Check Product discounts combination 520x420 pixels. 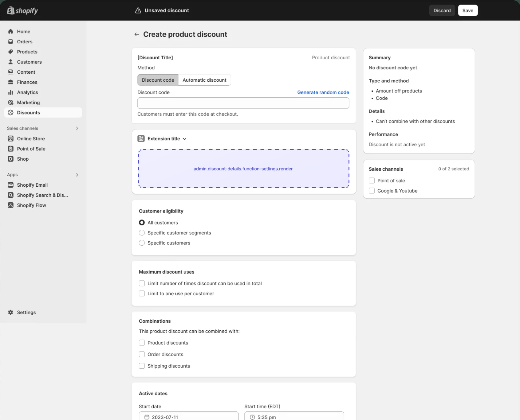tap(142, 343)
